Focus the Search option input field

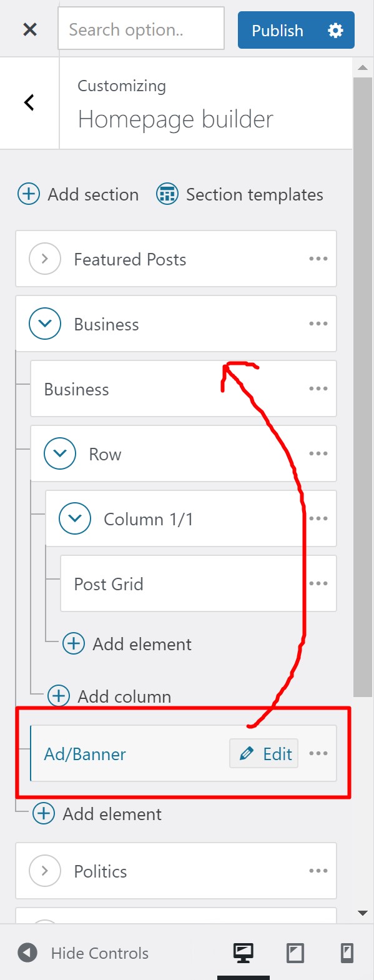point(141,29)
